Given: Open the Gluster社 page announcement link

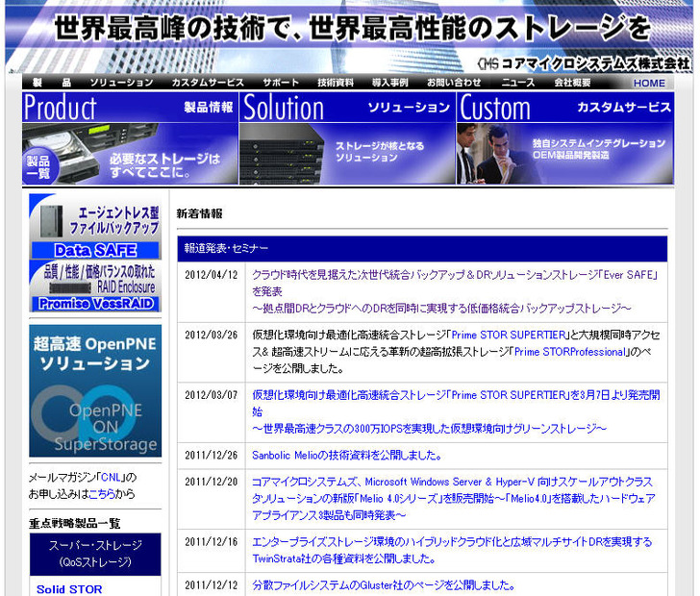Looking at the screenshot, I should pos(384,584).
